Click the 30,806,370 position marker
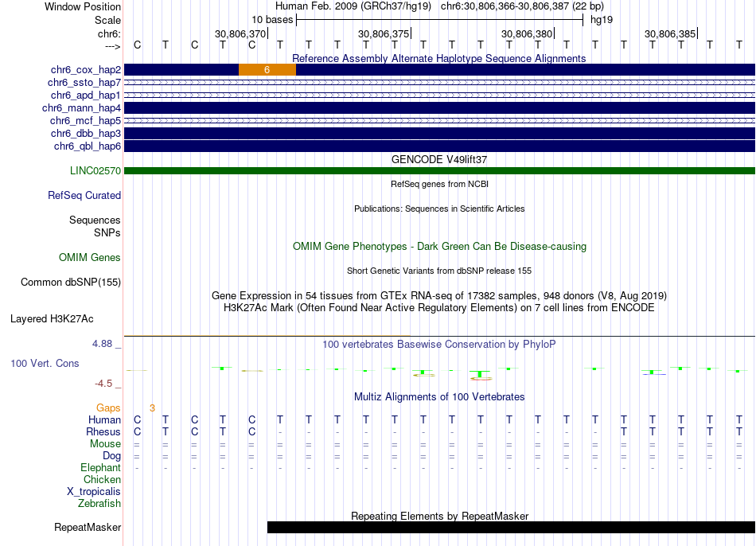The image size is (756, 546). (240, 33)
